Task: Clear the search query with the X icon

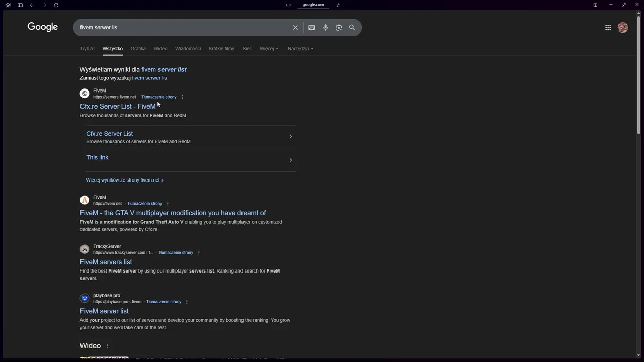Action: (295, 28)
